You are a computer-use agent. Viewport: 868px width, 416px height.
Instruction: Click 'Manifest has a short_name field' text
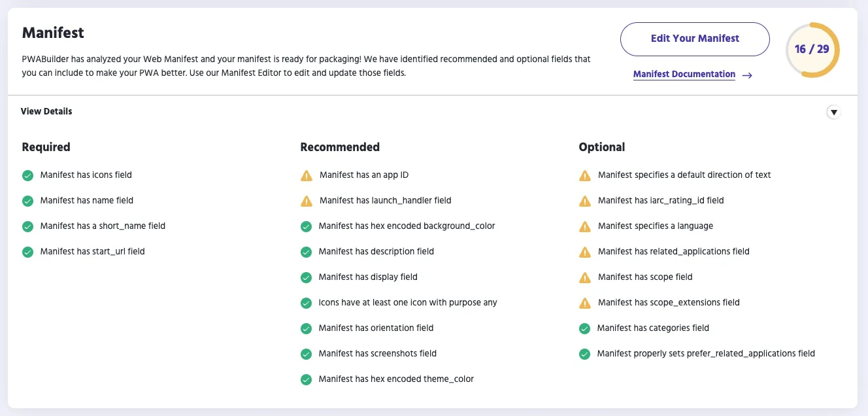click(x=103, y=226)
